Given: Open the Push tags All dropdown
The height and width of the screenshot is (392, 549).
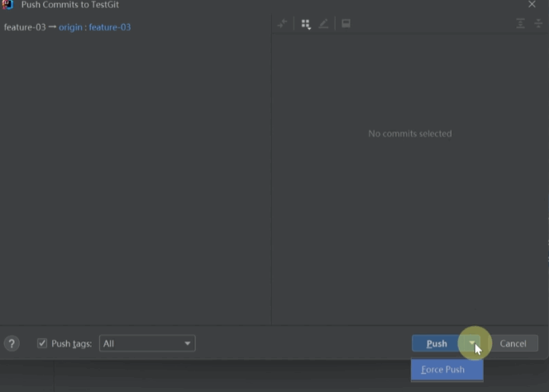Looking at the screenshot, I should [147, 343].
